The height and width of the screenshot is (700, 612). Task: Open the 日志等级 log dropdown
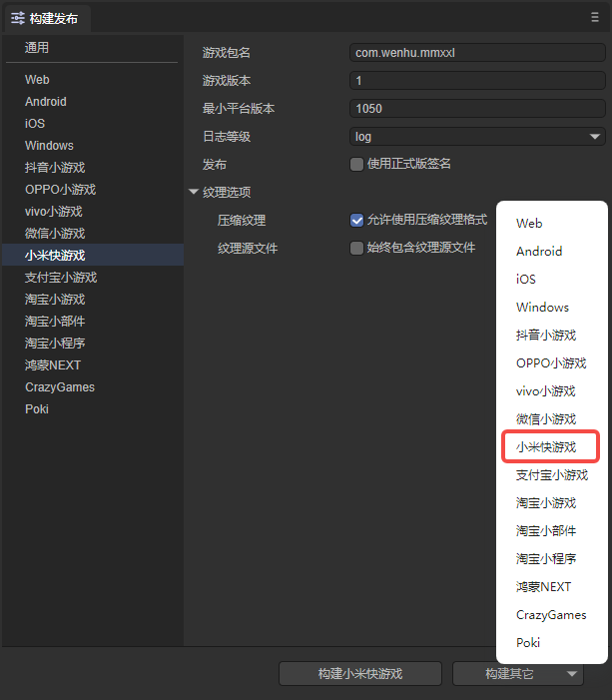(477, 137)
